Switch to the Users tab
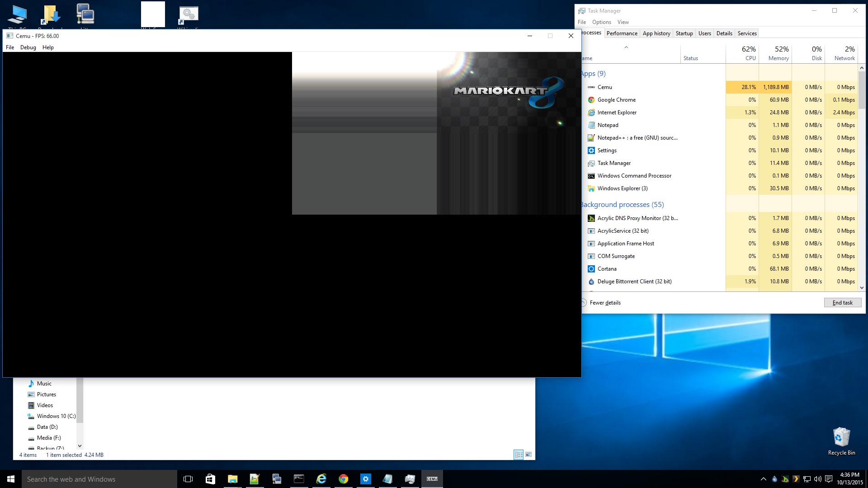This screenshot has height=488, width=868. (704, 33)
